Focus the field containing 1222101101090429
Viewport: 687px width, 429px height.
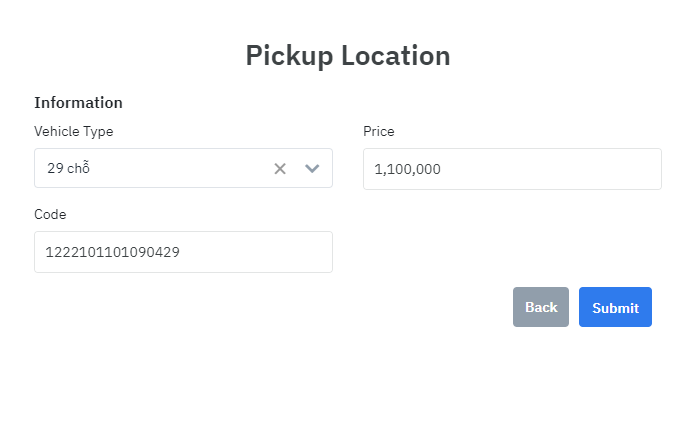coord(183,252)
